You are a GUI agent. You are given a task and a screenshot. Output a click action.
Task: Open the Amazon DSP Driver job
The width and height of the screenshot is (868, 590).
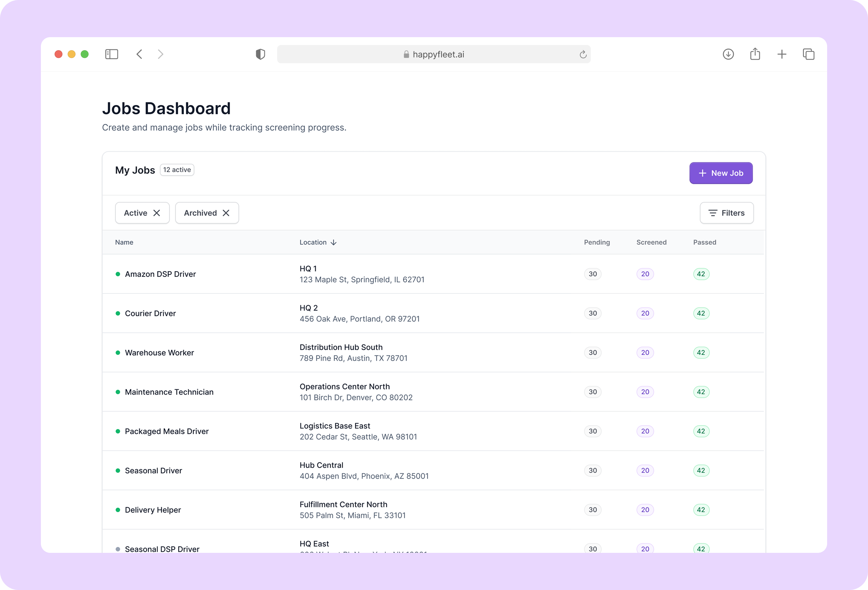(x=160, y=274)
